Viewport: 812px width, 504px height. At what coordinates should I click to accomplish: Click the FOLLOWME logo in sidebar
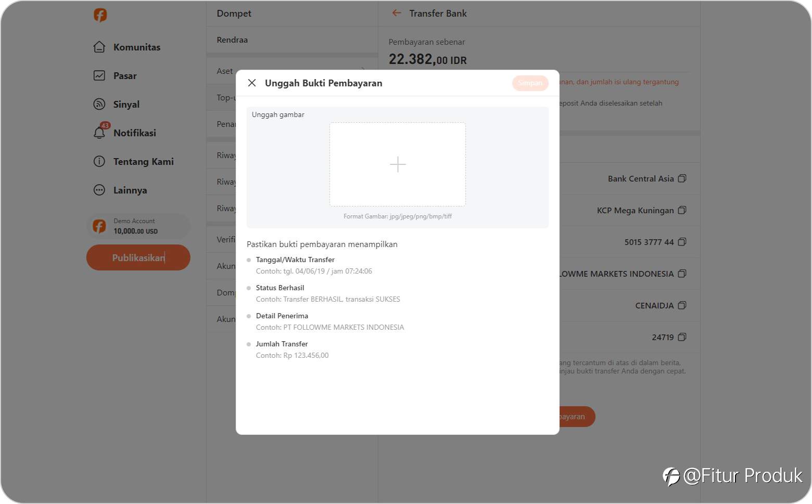coord(100,15)
